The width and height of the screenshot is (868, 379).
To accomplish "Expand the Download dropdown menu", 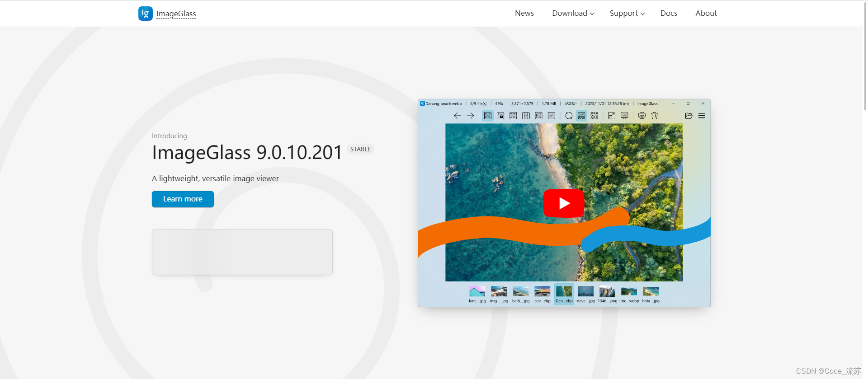I will coord(573,14).
